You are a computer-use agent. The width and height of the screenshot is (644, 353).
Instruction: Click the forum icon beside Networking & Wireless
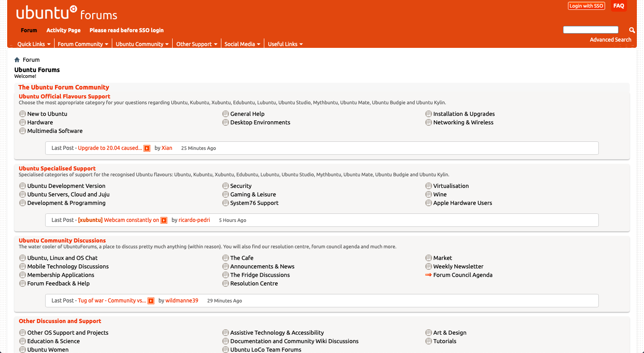pos(428,123)
